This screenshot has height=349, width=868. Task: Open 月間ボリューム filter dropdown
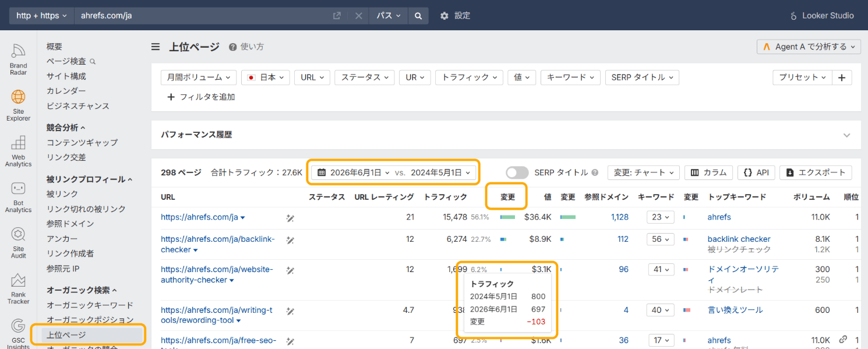pos(199,77)
